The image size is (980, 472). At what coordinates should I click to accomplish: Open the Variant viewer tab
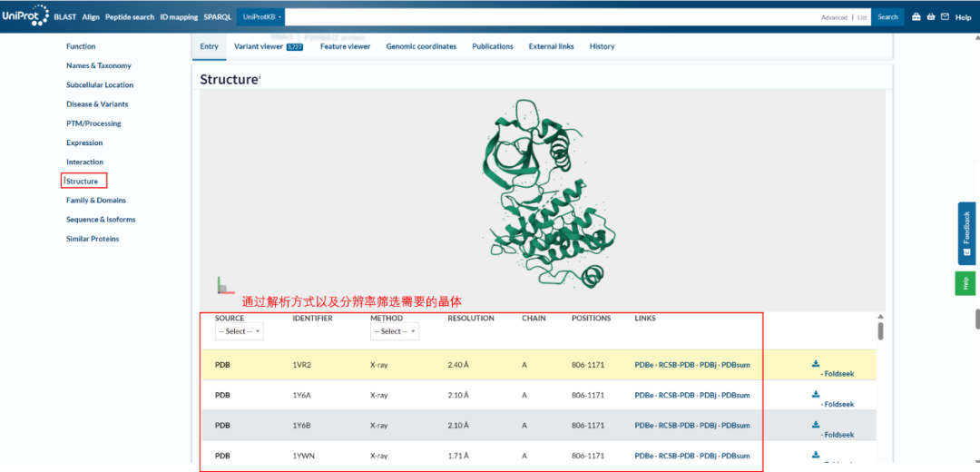pos(268,46)
